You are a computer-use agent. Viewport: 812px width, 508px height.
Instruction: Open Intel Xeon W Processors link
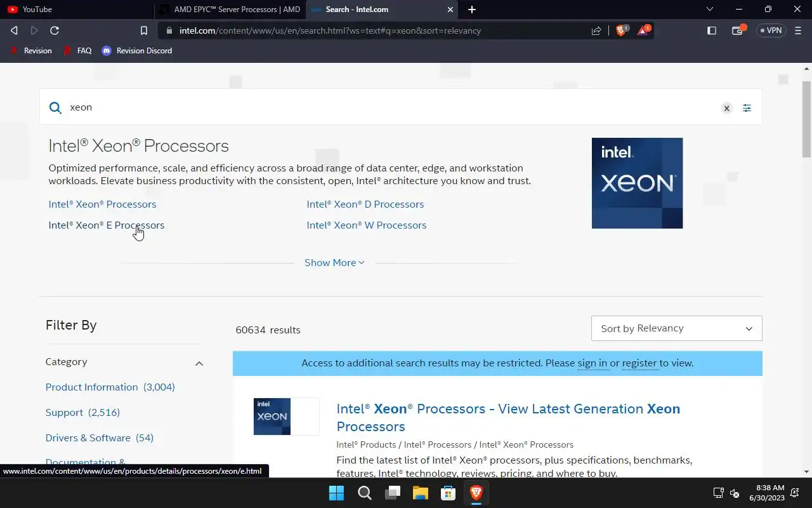click(367, 225)
